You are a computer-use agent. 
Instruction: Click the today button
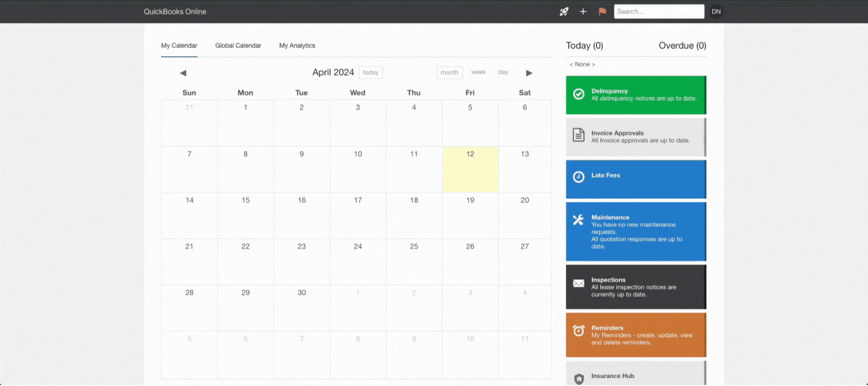(x=371, y=72)
